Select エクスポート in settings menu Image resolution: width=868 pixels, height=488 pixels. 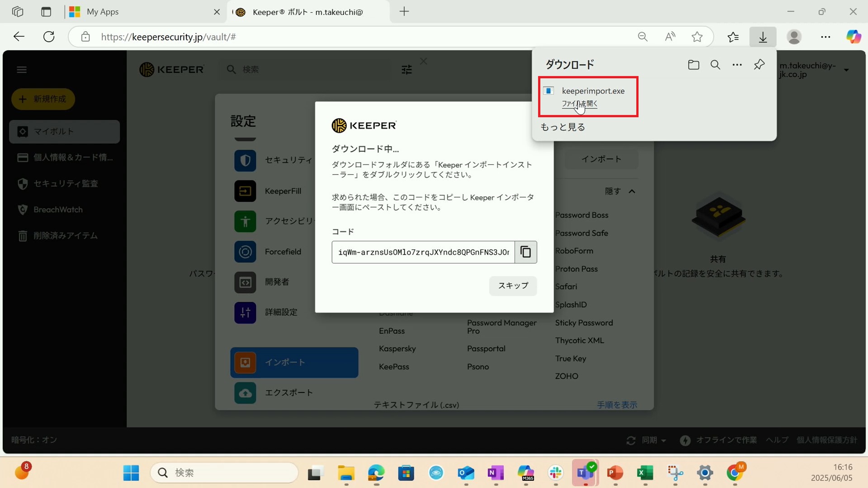click(x=288, y=393)
